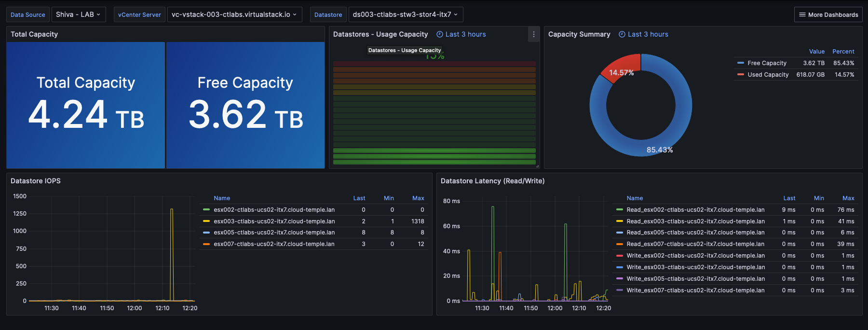Viewport: 868px width, 330px height.
Task: Click the clock icon in Capacity Summary header
Action: coord(622,34)
